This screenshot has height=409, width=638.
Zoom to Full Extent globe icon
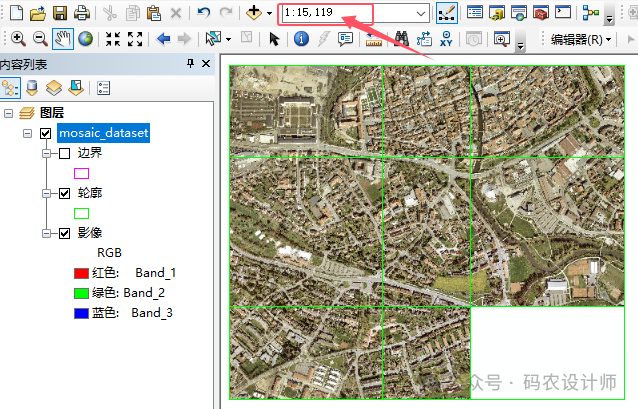[x=86, y=39]
